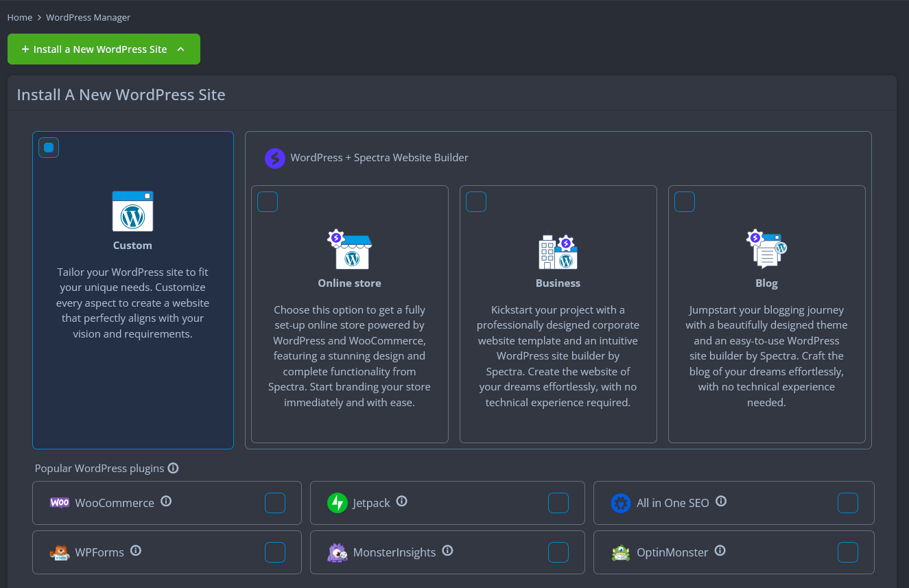Enable the Jetpack plugin checkbox

click(x=558, y=503)
